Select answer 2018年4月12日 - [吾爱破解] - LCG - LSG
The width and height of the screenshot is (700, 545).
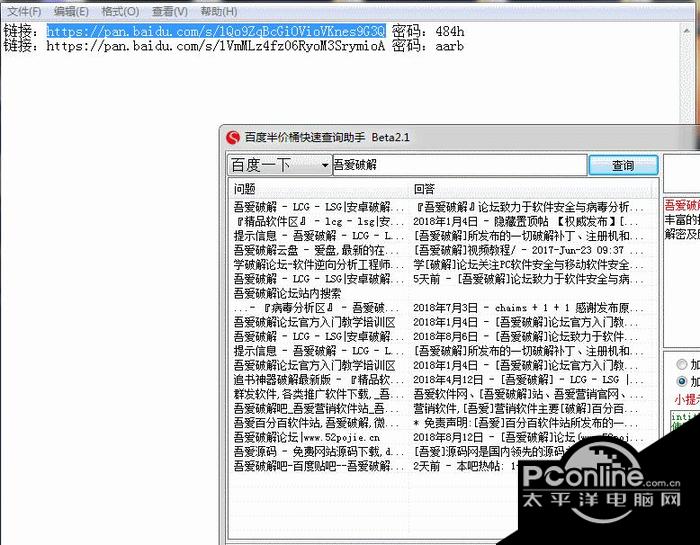click(x=529, y=380)
